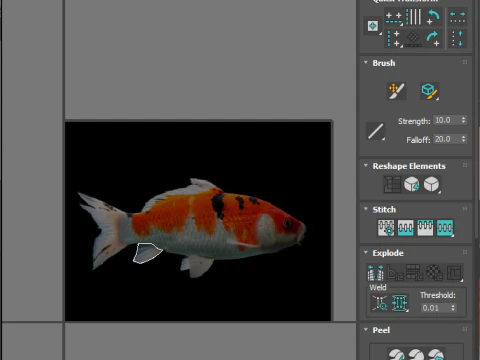
Task: Click the Weld Threshold value field
Action: point(435,308)
